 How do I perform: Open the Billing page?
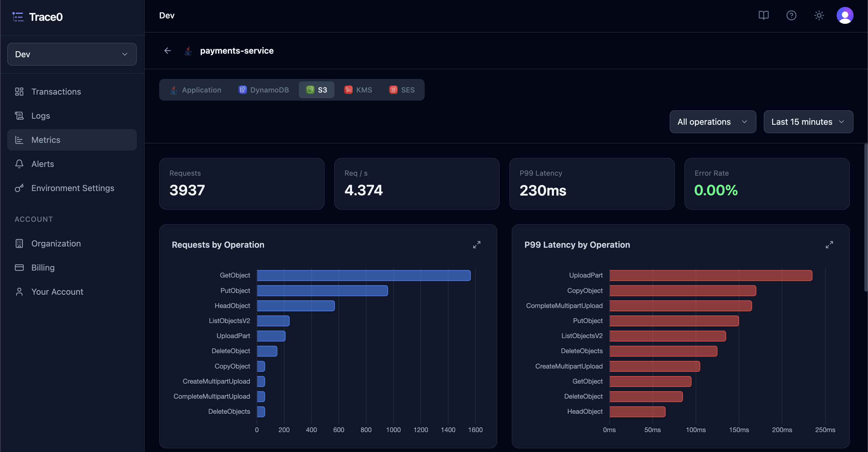point(72,267)
